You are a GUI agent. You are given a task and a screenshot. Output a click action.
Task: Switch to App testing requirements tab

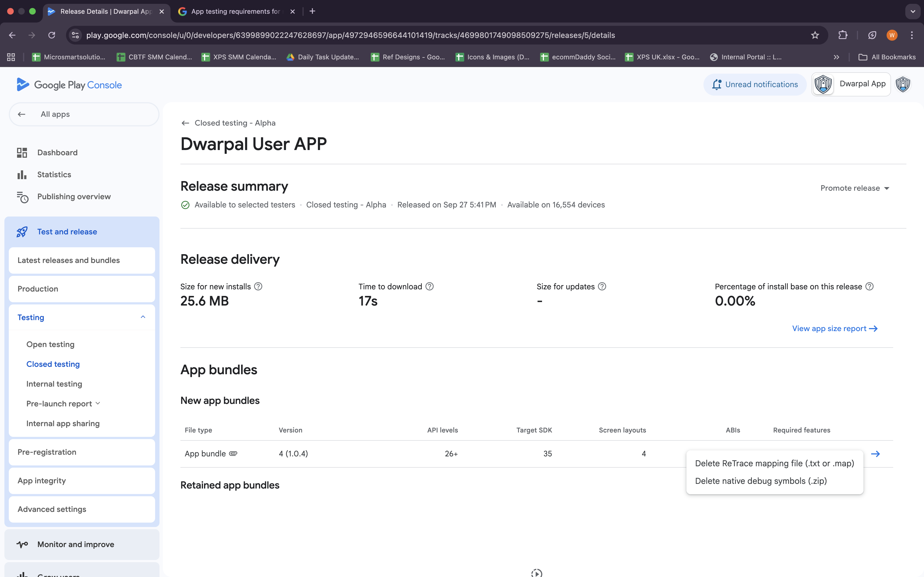pos(235,12)
